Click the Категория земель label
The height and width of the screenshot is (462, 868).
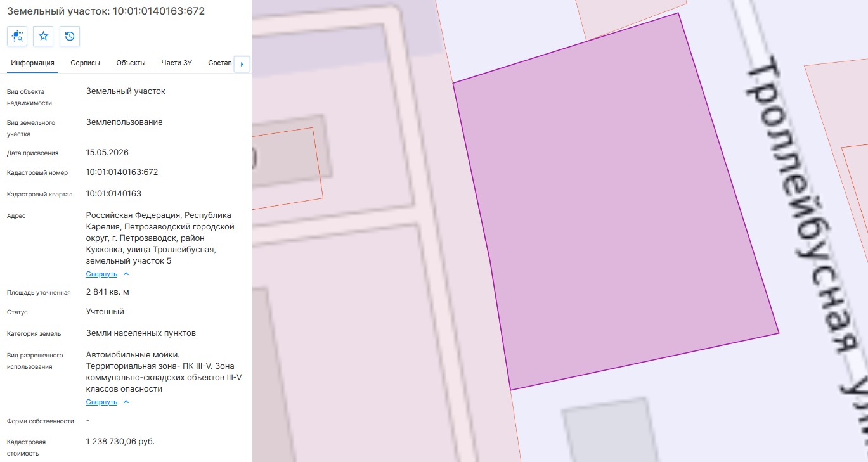(x=34, y=333)
